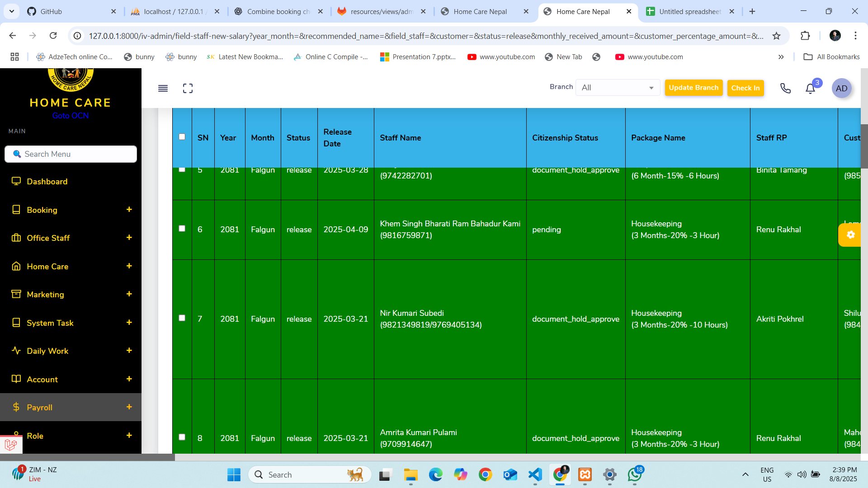Open Chrome extensions puzzle icon
Image resolution: width=868 pixels, height=488 pixels.
(x=805, y=36)
